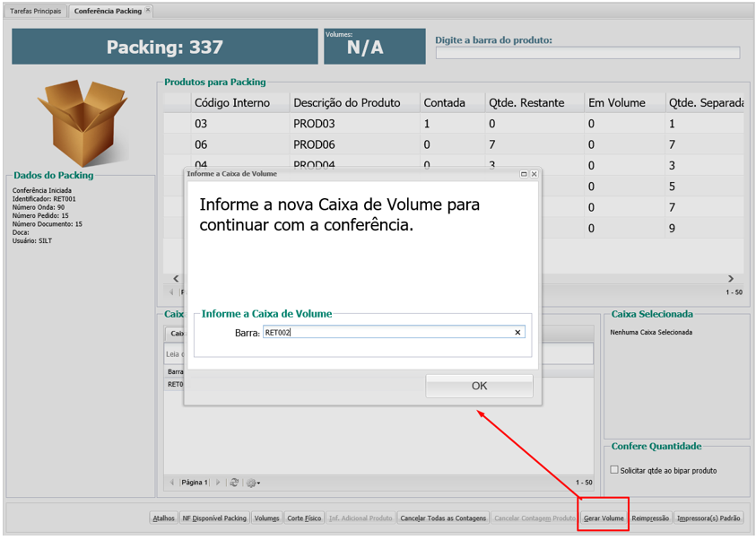Go to next page in the lower pager
Viewport: 756px width, 540px height.
218,483
